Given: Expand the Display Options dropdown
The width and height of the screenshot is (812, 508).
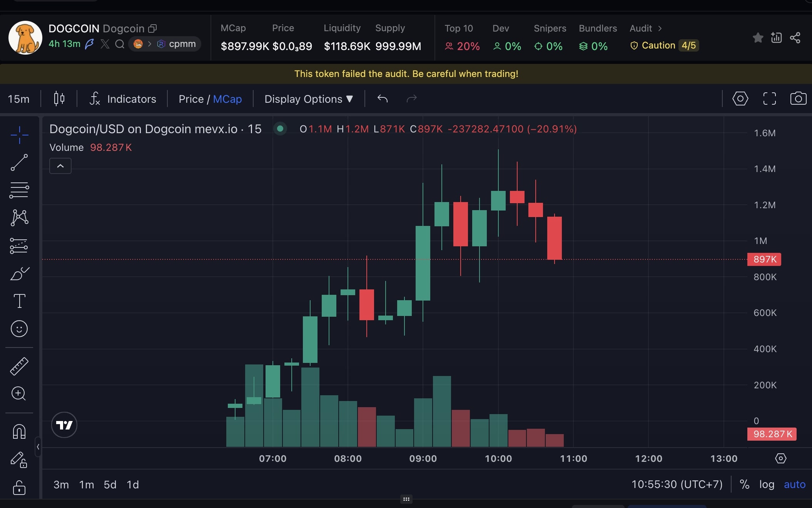Looking at the screenshot, I should pyautogui.click(x=309, y=99).
